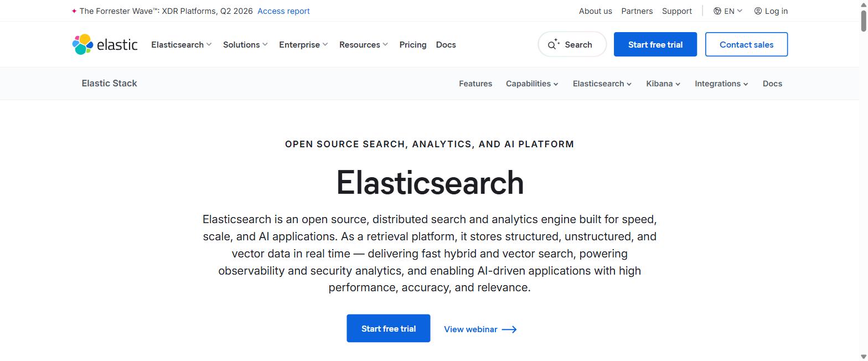Click the large Elasticsearch heading
This screenshot has width=868, height=361.
(430, 182)
